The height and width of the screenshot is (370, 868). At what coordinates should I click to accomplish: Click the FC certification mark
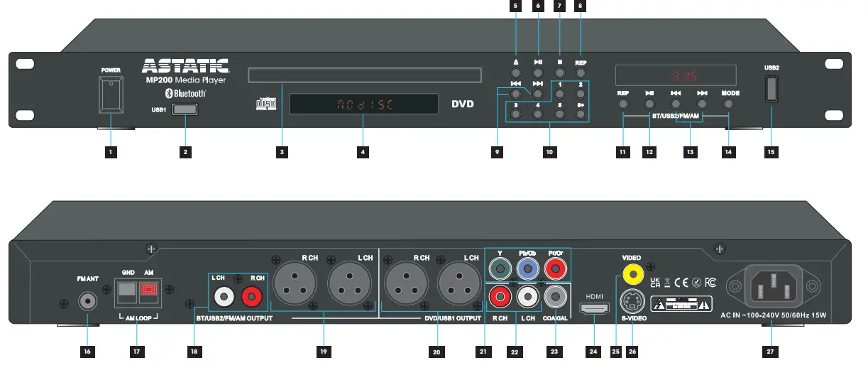(711, 283)
